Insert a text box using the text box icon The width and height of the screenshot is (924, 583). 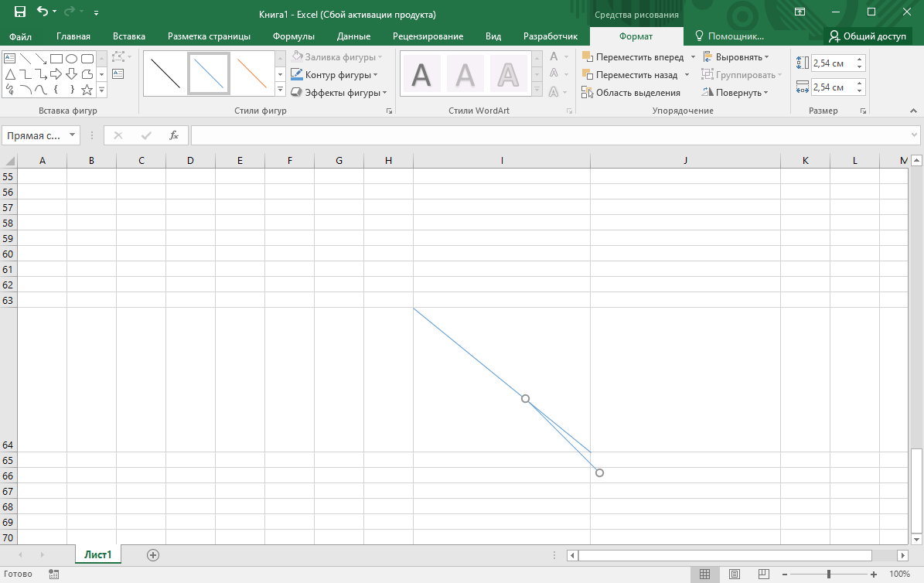(118, 73)
